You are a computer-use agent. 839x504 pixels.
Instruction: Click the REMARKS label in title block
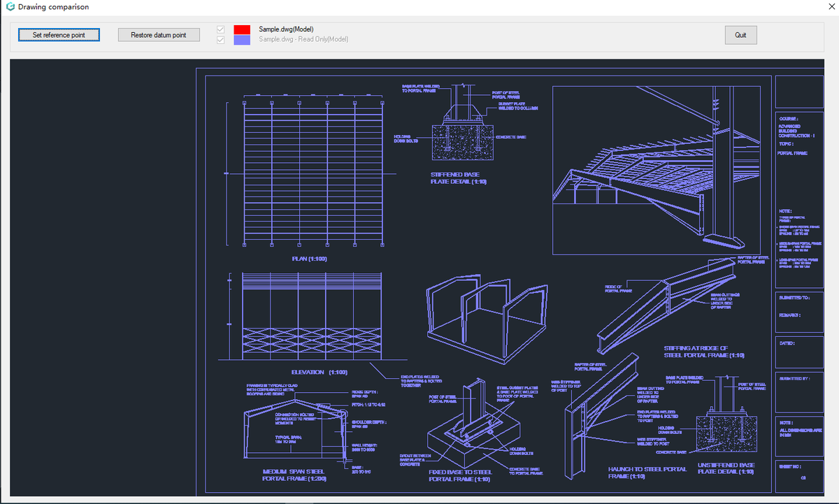click(x=789, y=315)
